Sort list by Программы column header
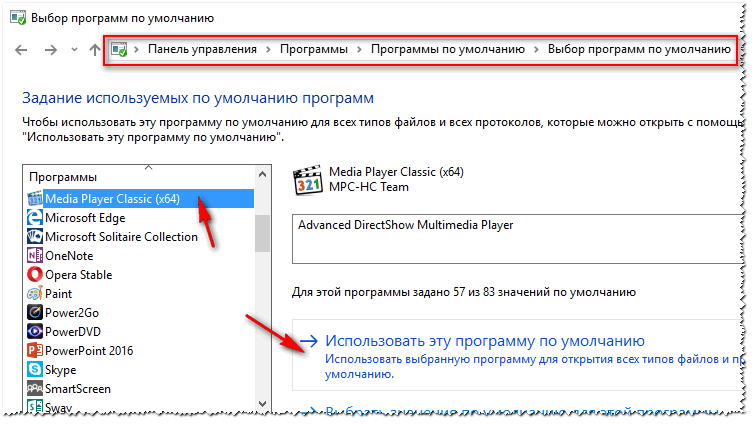Viewport: 755px width, 425px height. 63,177
